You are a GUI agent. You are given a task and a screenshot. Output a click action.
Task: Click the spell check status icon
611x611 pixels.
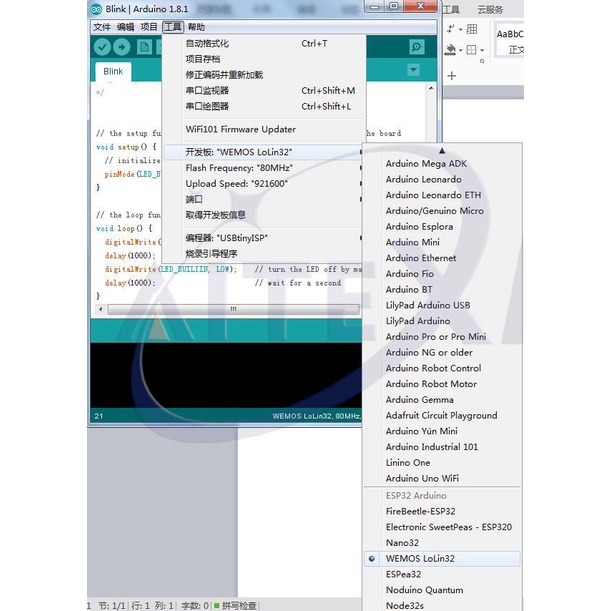point(217,605)
